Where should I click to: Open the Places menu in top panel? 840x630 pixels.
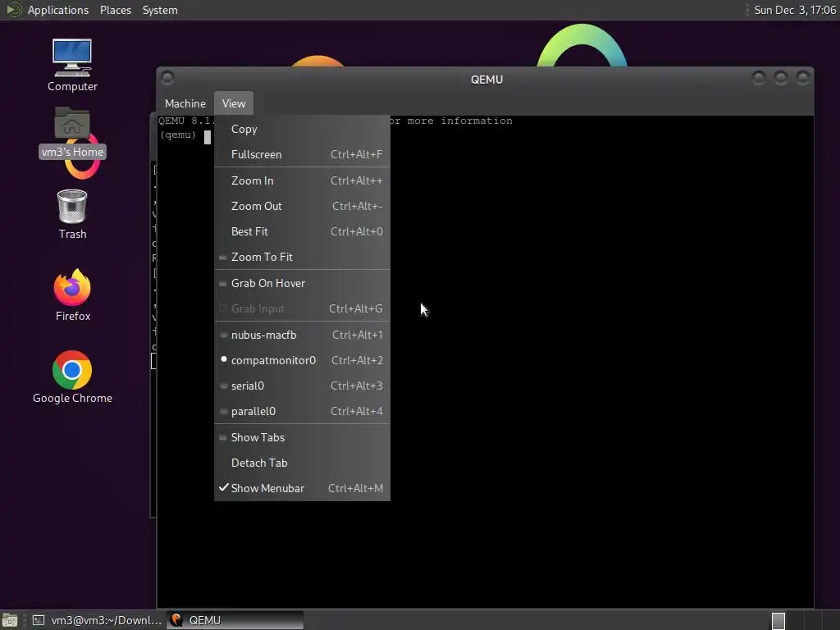115,10
